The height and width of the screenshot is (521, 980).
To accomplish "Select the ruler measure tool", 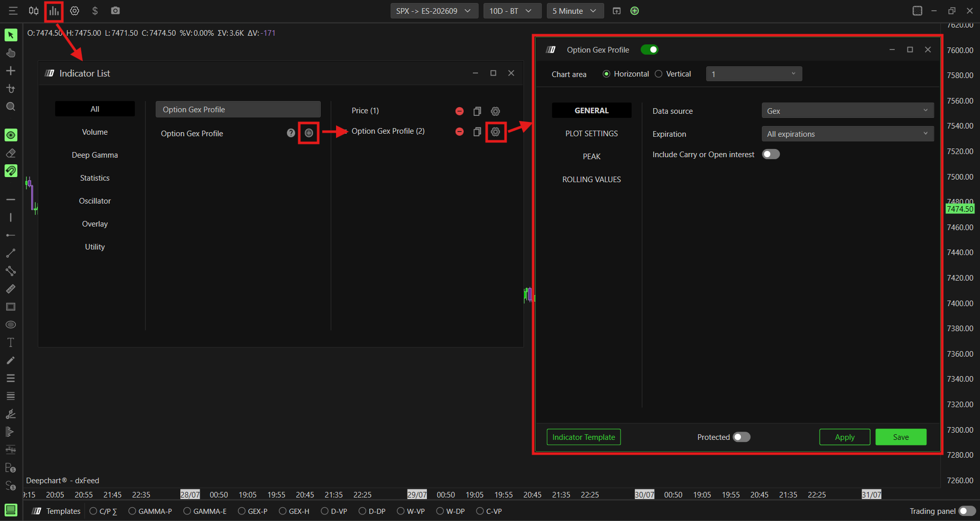I will click(11, 289).
